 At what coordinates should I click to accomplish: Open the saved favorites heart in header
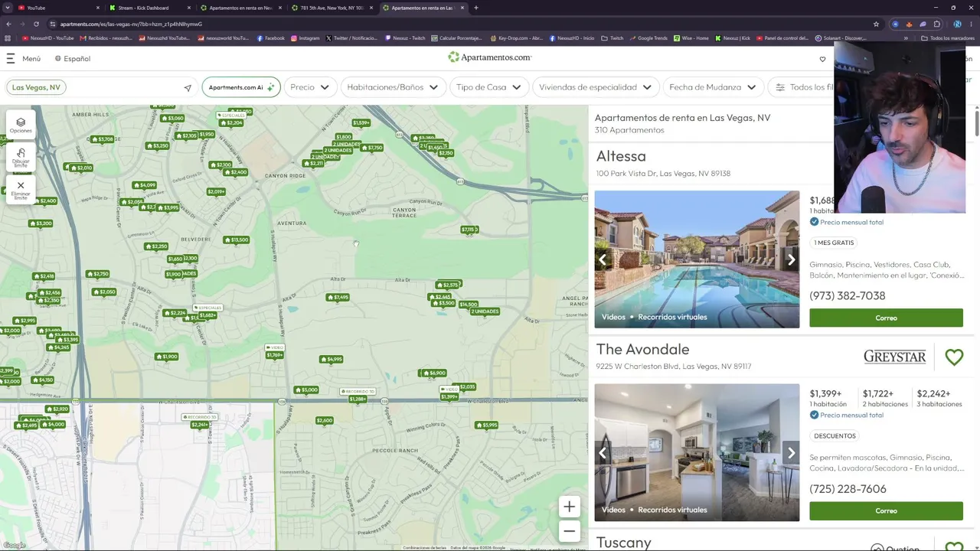coord(822,59)
